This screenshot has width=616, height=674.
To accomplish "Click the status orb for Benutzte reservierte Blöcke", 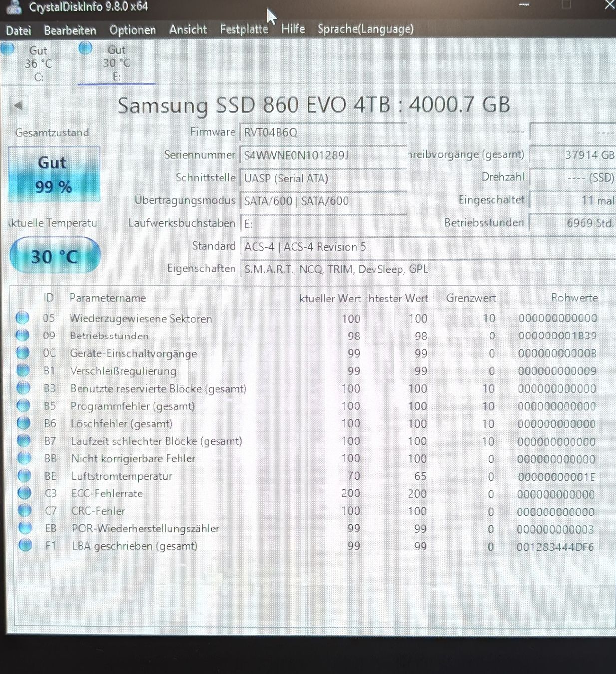I will (23, 388).
